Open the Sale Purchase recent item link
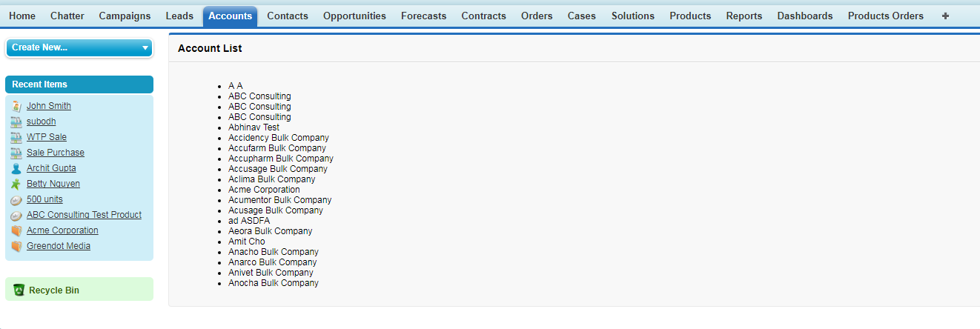980x329 pixels. tap(56, 153)
